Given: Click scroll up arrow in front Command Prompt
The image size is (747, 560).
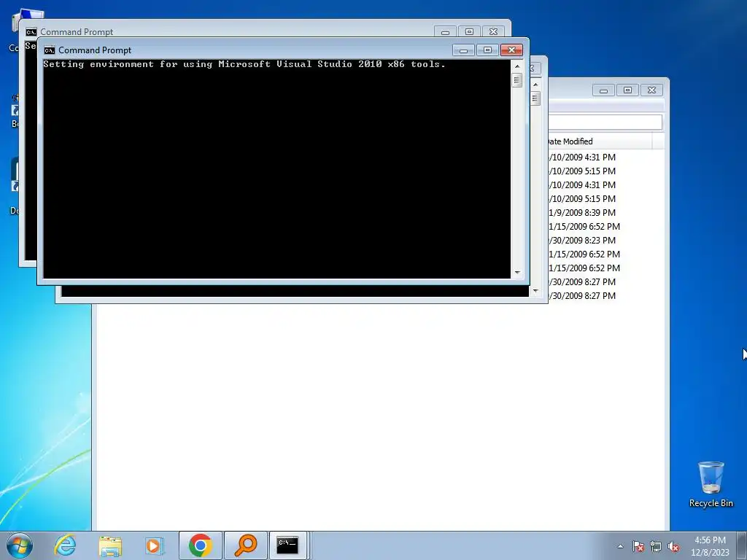Looking at the screenshot, I should [517, 66].
